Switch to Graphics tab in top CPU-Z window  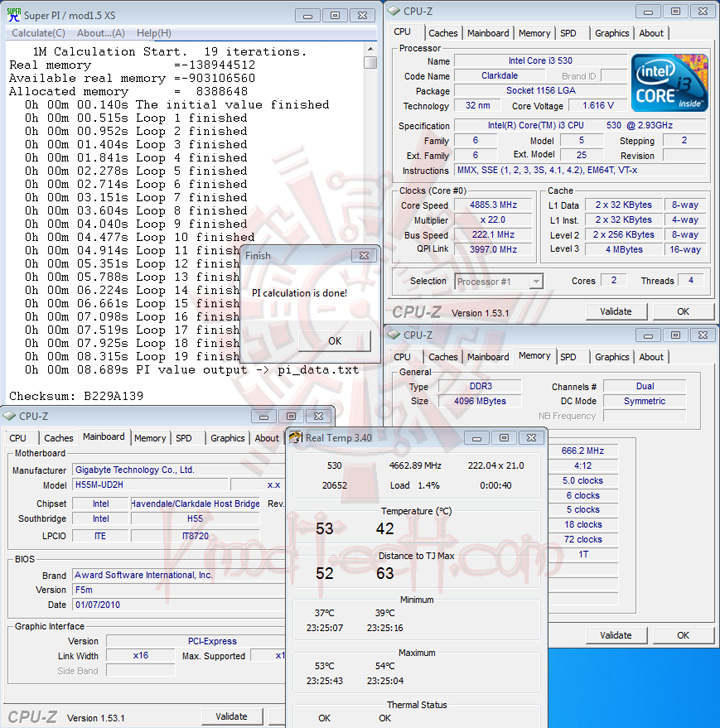(x=612, y=33)
